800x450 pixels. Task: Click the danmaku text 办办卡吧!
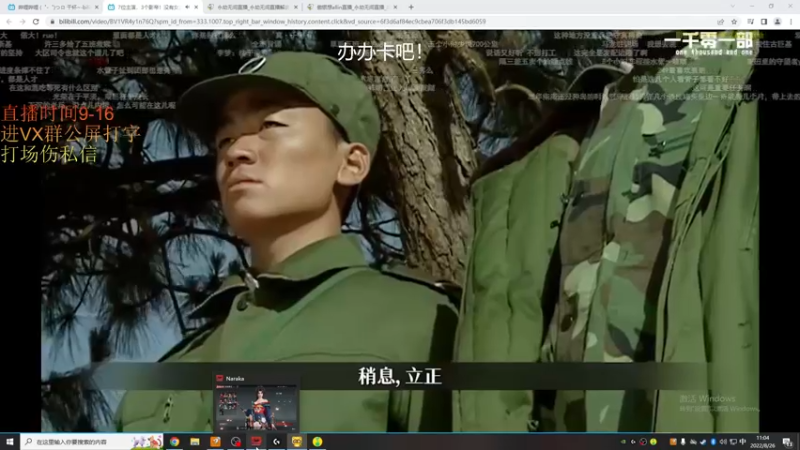point(380,52)
